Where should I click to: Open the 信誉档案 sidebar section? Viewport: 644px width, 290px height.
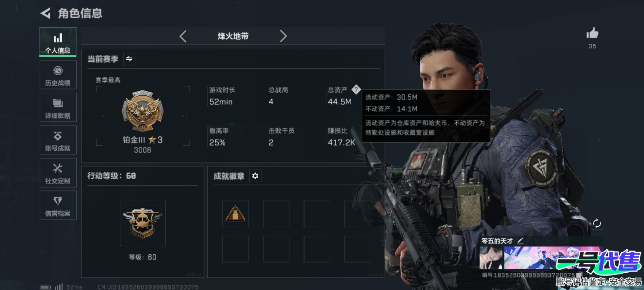click(x=58, y=205)
